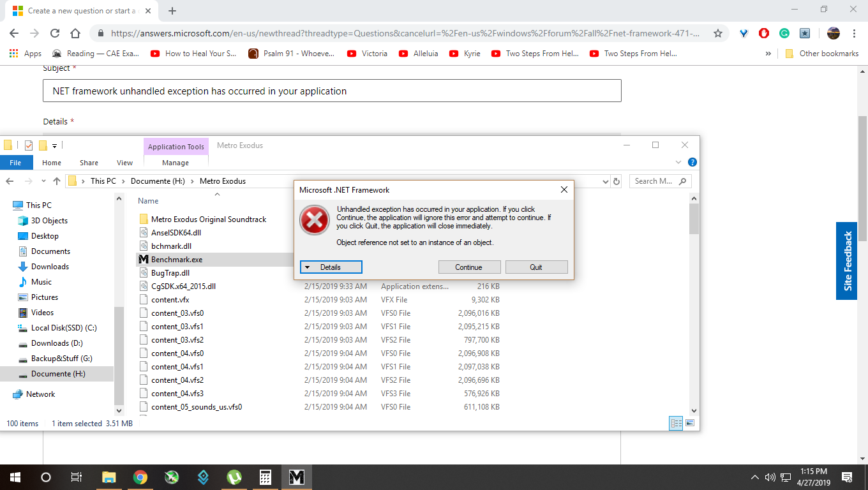
Task: Open the Home ribbon tab in Explorer
Action: 52,163
